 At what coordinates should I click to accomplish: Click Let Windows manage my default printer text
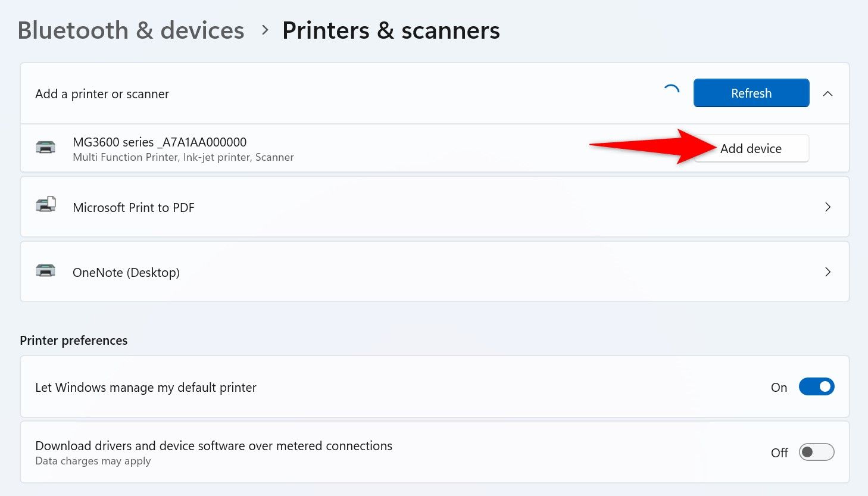click(146, 388)
